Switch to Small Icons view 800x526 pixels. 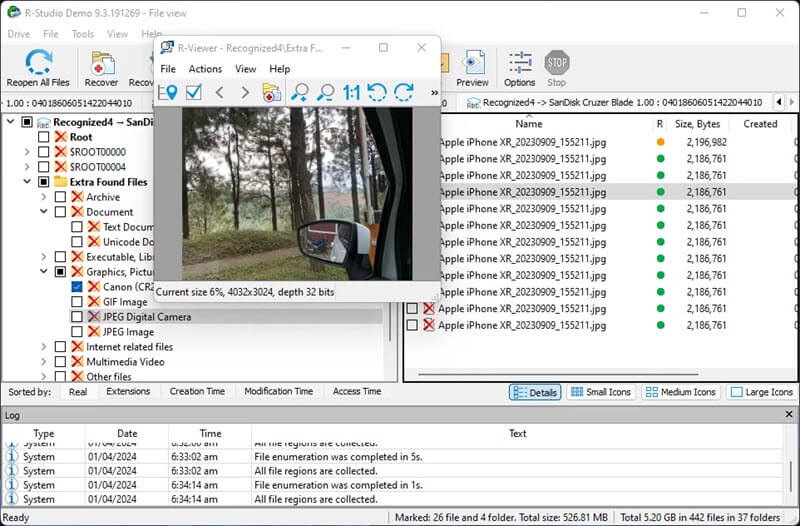(x=601, y=392)
